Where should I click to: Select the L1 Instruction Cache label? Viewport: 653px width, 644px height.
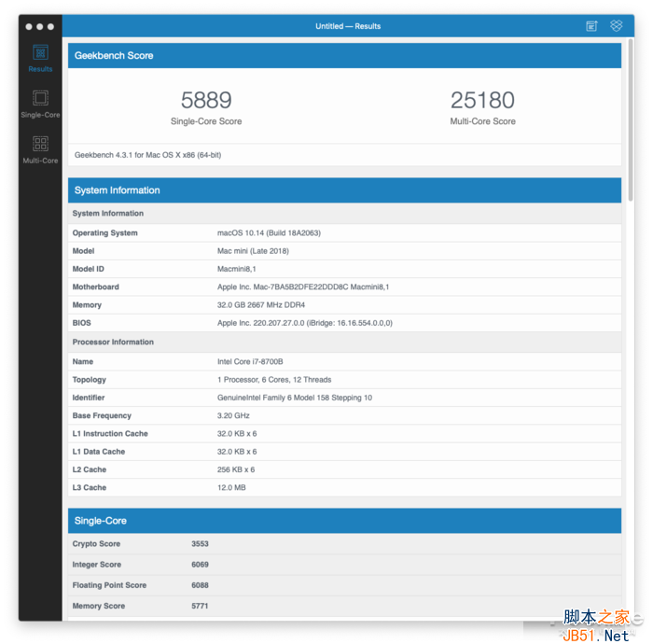(110, 433)
